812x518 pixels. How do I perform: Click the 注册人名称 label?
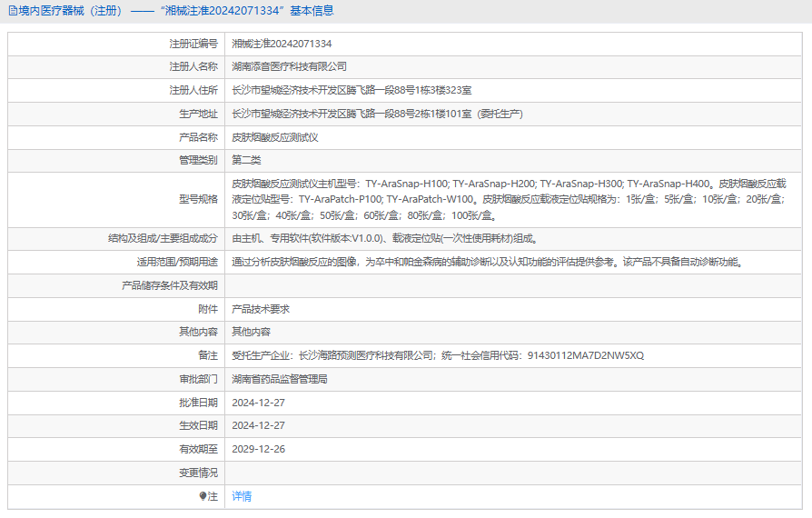(193, 67)
